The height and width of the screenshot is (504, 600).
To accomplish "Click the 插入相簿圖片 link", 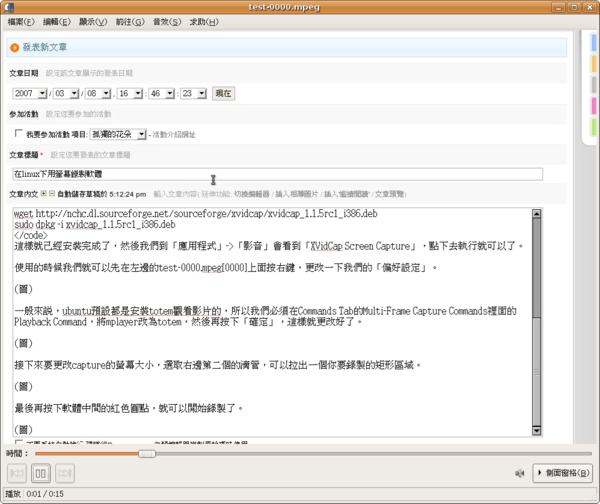I will click(297, 194).
